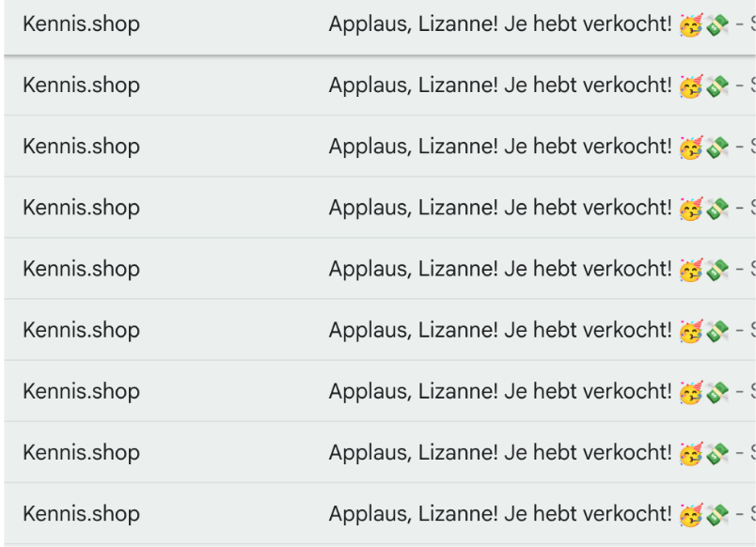Click Kennis.shop sender in the second row
Viewport: 756px width, 547px height.
pyautogui.click(x=81, y=86)
